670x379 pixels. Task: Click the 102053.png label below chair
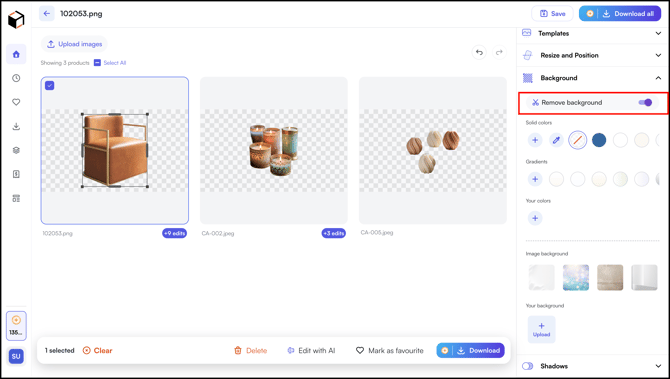pyautogui.click(x=57, y=234)
